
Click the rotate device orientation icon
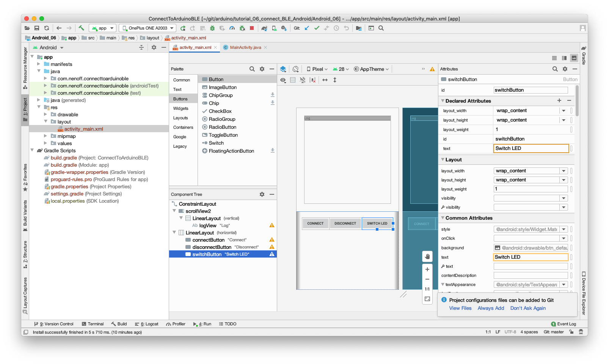(x=296, y=69)
